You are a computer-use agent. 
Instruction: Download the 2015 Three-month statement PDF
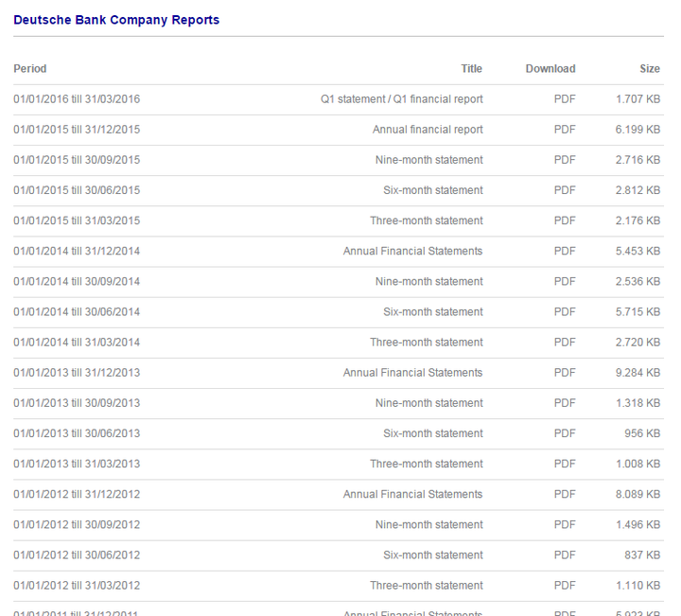point(565,220)
